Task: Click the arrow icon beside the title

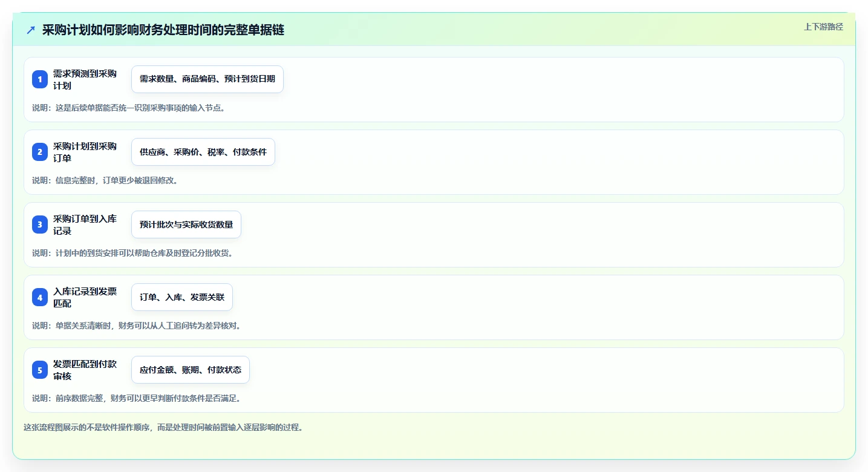Action: (x=31, y=30)
